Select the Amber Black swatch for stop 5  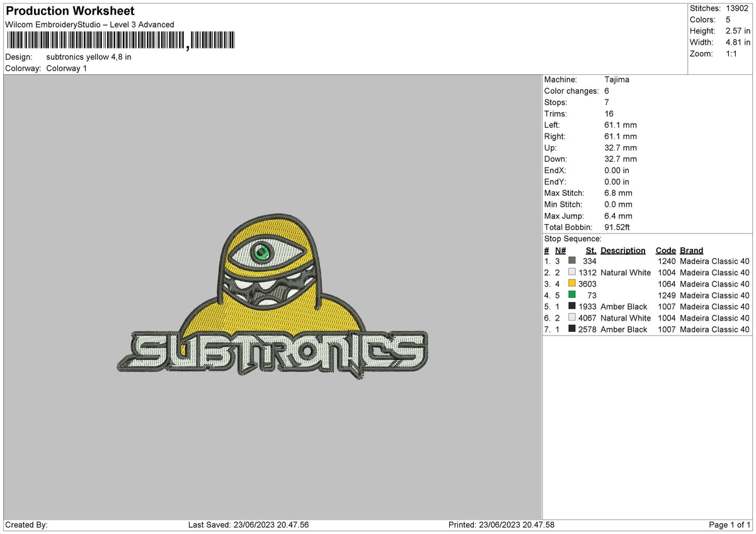click(x=572, y=307)
